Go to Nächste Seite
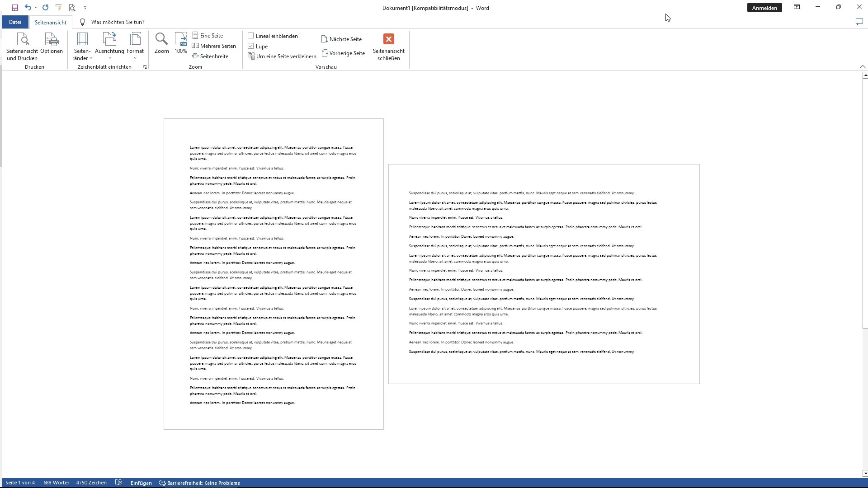 point(341,39)
